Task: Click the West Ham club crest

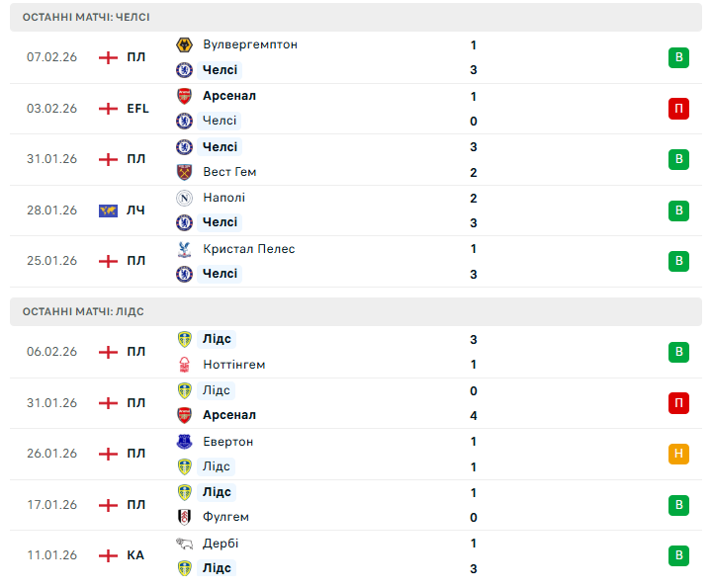Action: pos(184,172)
